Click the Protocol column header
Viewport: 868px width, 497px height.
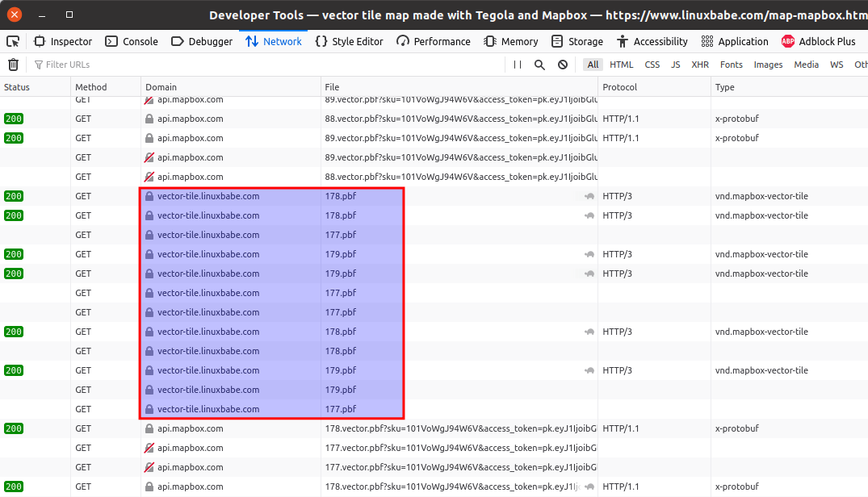tap(619, 87)
